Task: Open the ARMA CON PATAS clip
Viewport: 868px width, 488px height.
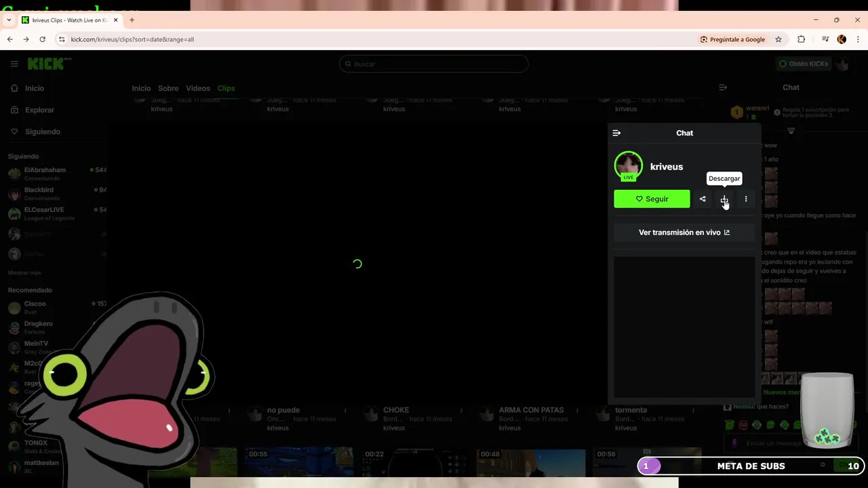Action: [531, 410]
